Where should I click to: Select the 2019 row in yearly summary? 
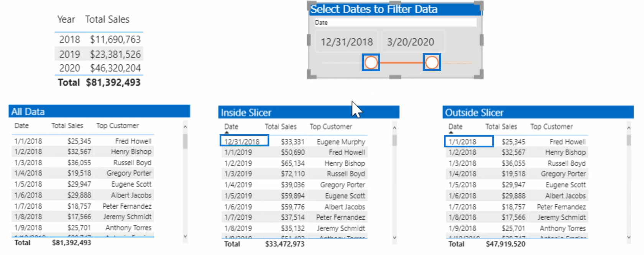99,54
